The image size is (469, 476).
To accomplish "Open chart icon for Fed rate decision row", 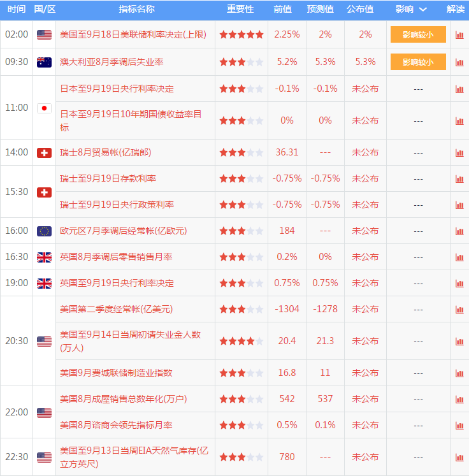I will (x=459, y=35).
